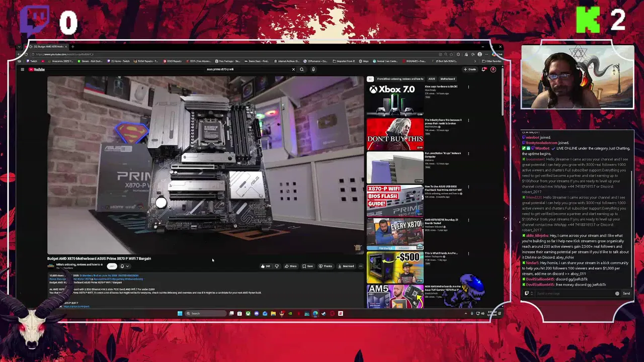Select the Motherboard filter chip
This screenshot has height=362, width=644.
(x=447, y=79)
